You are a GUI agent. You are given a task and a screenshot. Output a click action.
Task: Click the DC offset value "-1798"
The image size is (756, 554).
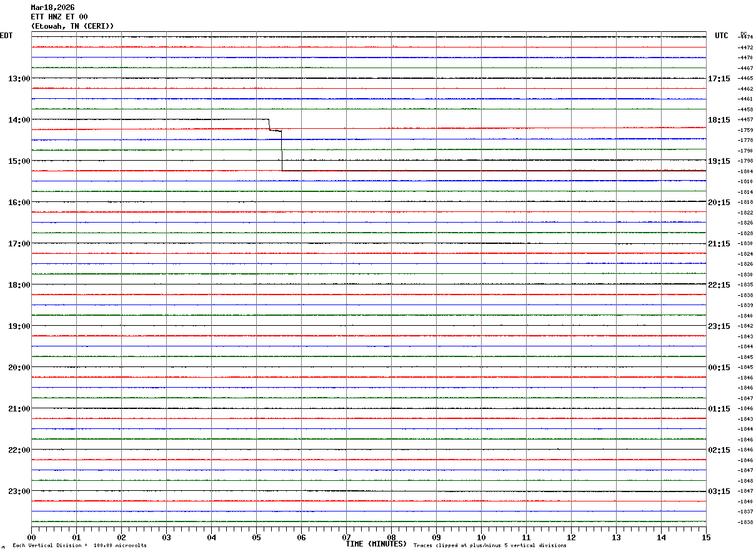(x=745, y=161)
